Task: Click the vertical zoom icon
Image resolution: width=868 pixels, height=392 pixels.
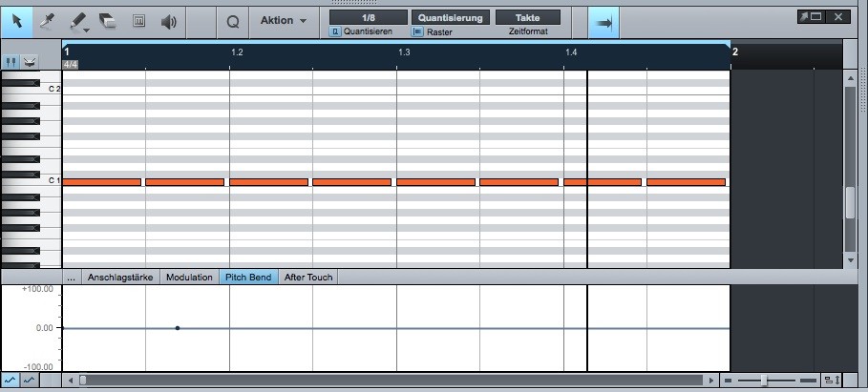Action: pyautogui.click(x=832, y=381)
